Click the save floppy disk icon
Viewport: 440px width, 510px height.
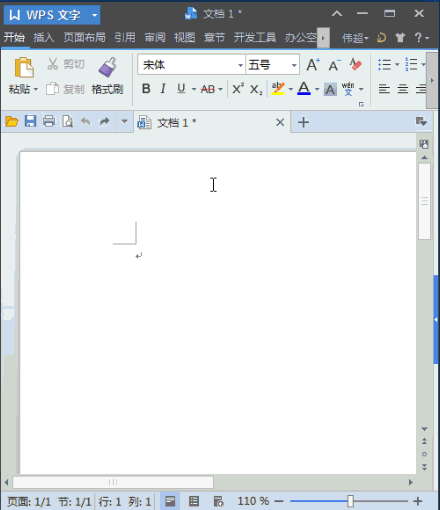(30, 121)
